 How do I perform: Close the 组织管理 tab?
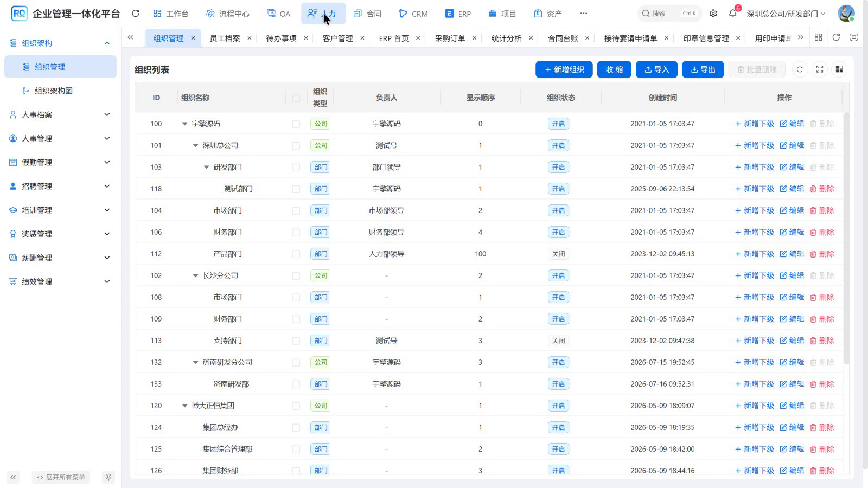point(193,38)
